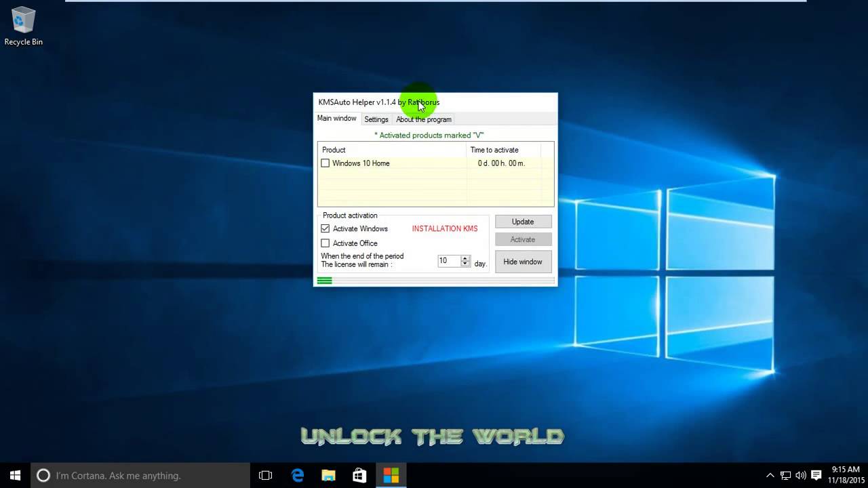Open the Recycle Bin desktop icon

(x=23, y=27)
